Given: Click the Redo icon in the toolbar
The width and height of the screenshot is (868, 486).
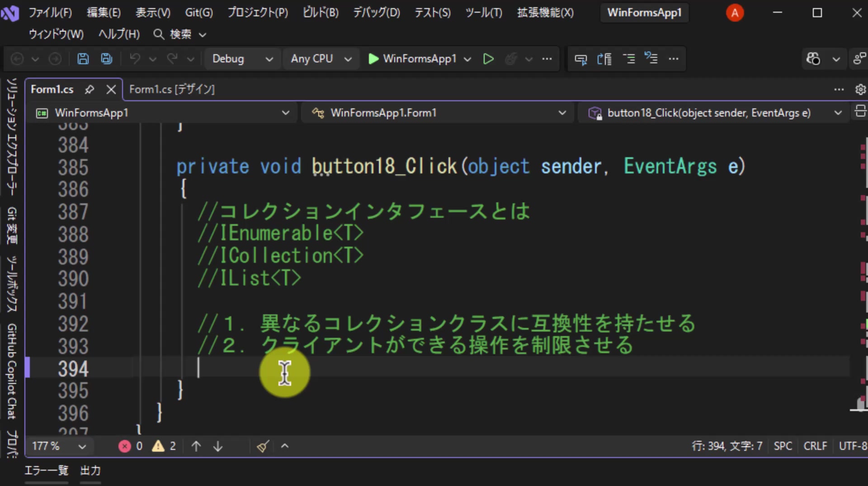Looking at the screenshot, I should [172, 59].
